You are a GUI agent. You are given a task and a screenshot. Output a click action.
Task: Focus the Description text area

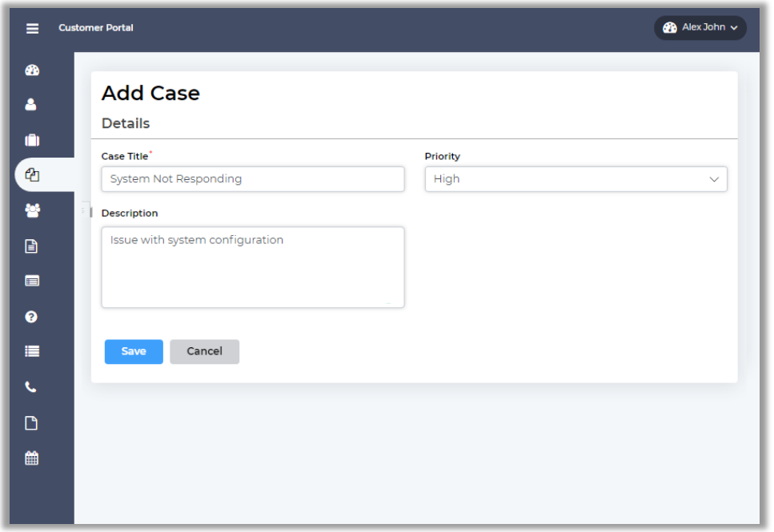tap(252, 267)
